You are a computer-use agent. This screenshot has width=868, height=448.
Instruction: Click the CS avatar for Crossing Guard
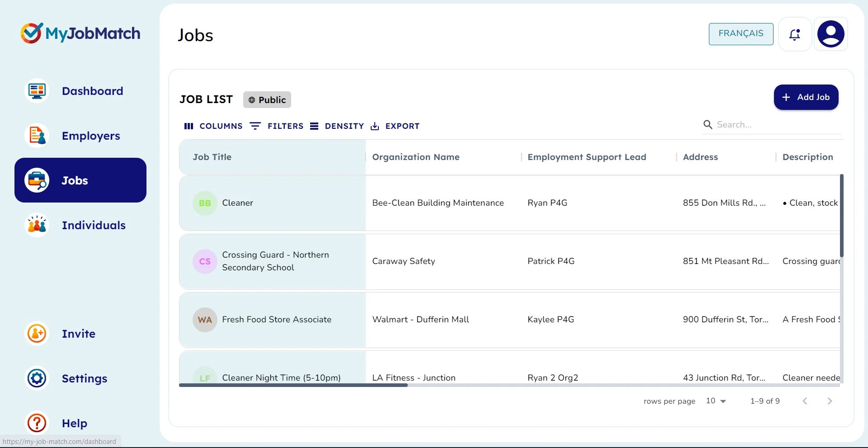205,261
